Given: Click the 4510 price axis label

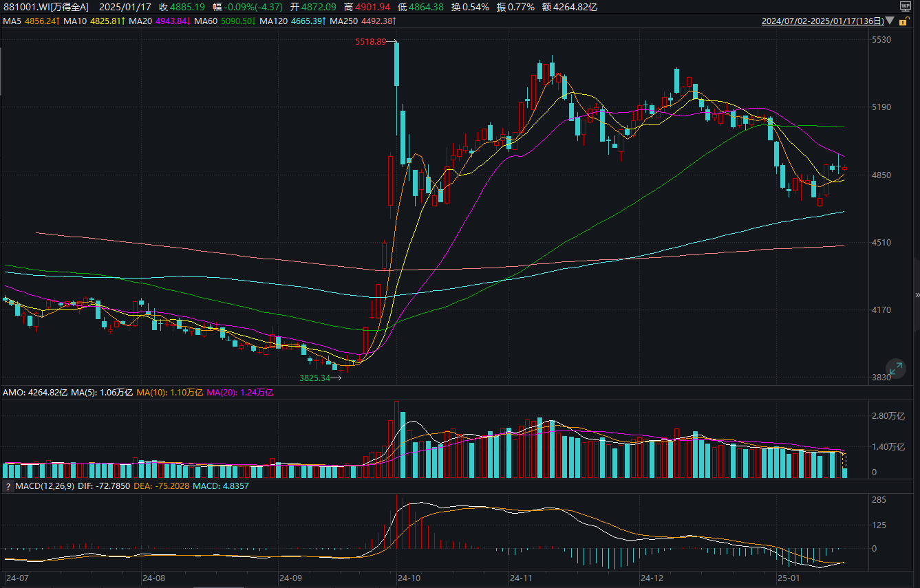Looking at the screenshot, I should [881, 243].
